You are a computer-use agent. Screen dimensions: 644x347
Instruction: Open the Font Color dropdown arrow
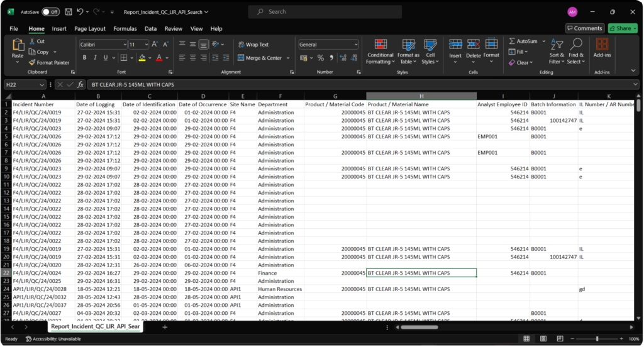167,58
